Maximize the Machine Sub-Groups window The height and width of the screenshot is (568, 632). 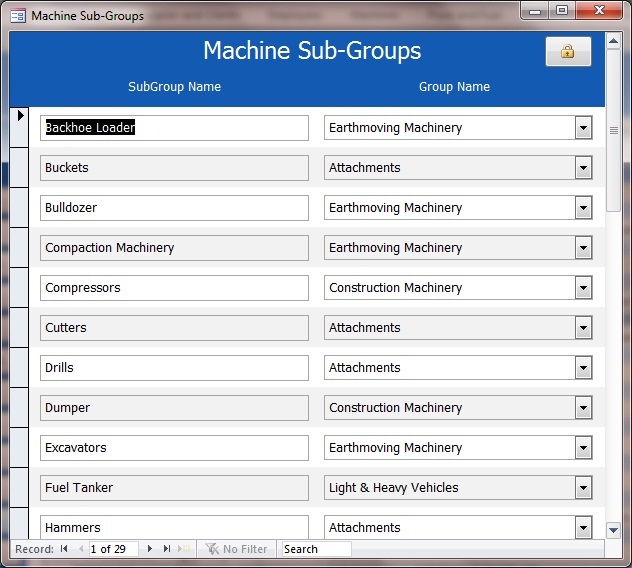coord(562,10)
